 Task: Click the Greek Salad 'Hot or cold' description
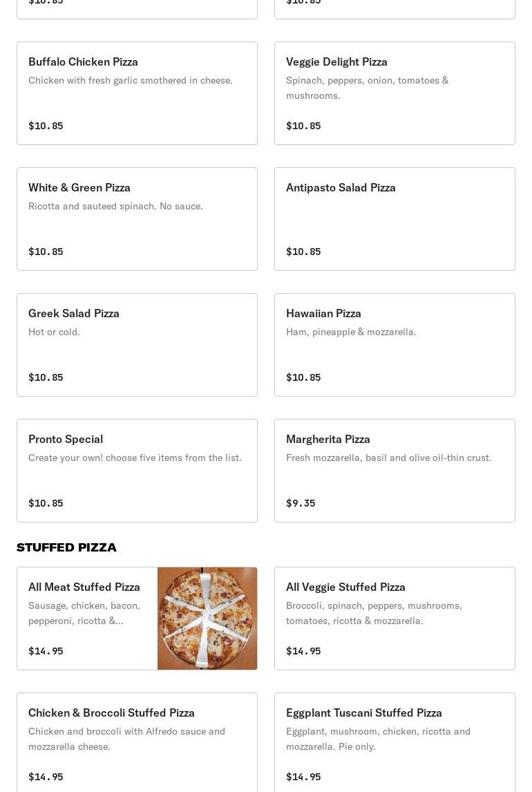click(x=54, y=332)
